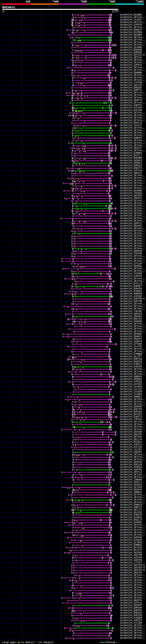
Task: Pick subject UniRef100_Q9ZVW9
Action: 131,432
